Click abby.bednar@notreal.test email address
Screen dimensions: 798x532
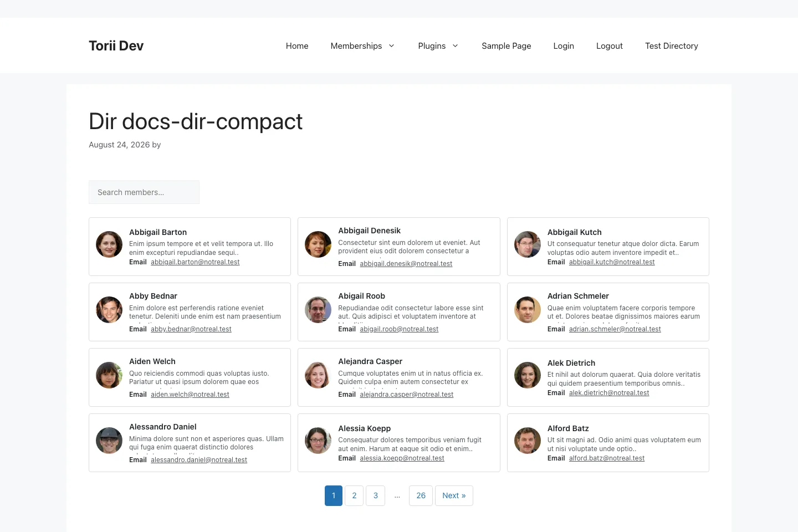[191, 329]
